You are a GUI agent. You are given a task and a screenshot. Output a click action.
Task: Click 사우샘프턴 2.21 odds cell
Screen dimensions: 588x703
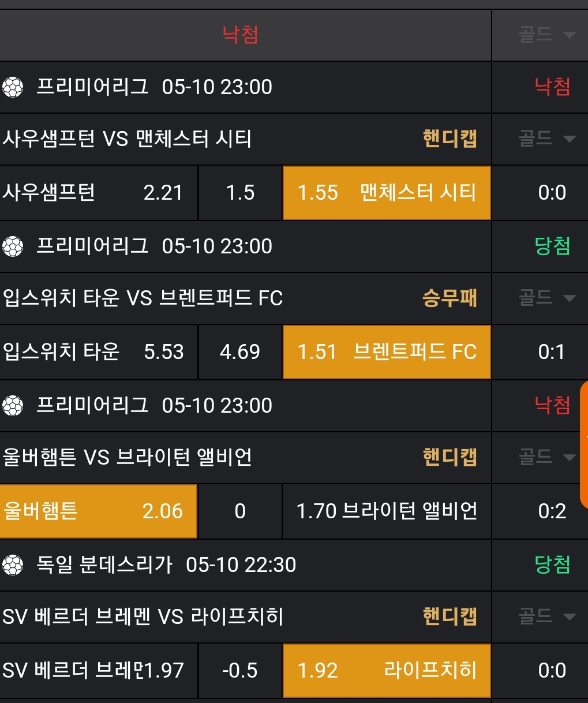98,193
